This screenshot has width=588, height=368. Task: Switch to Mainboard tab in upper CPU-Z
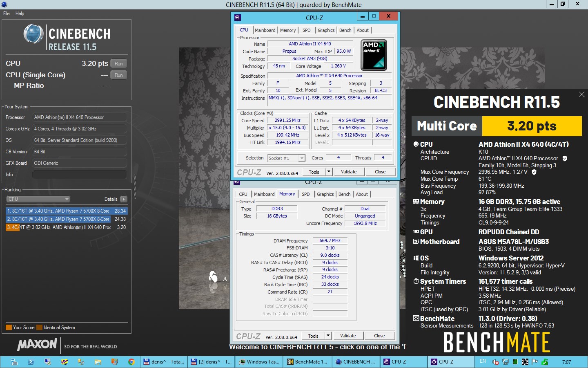265,30
